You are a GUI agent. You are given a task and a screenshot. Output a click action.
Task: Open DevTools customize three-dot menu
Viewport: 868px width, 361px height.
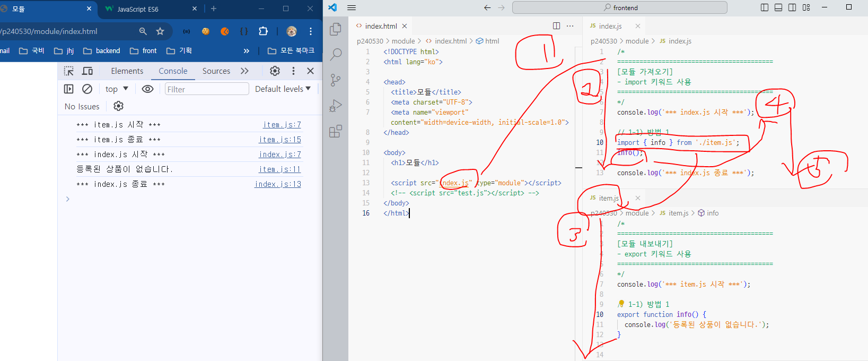click(x=293, y=71)
